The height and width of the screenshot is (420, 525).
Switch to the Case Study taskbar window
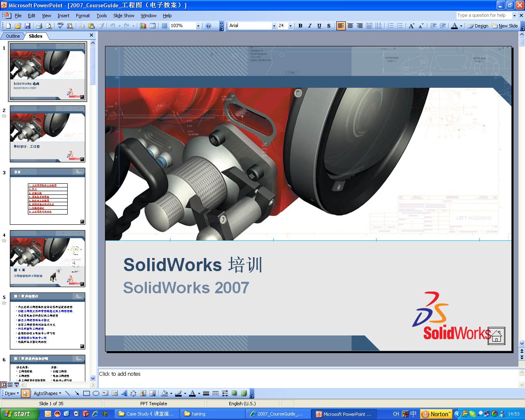(x=147, y=414)
